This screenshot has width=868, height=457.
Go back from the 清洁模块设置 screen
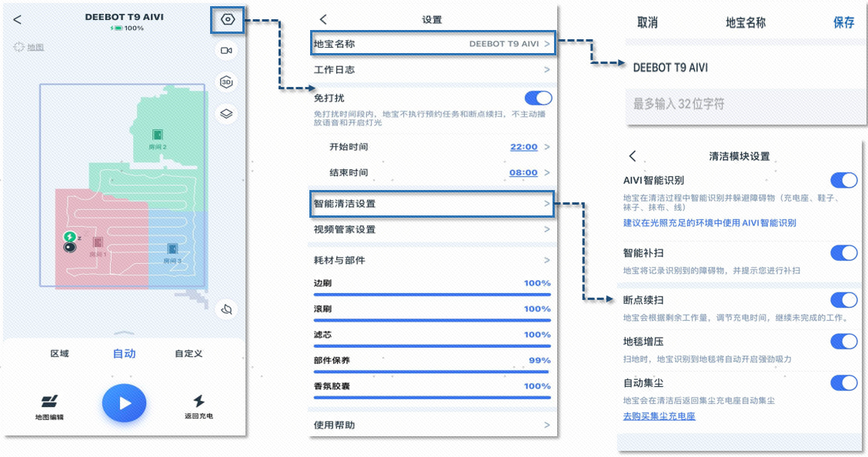[x=633, y=156]
